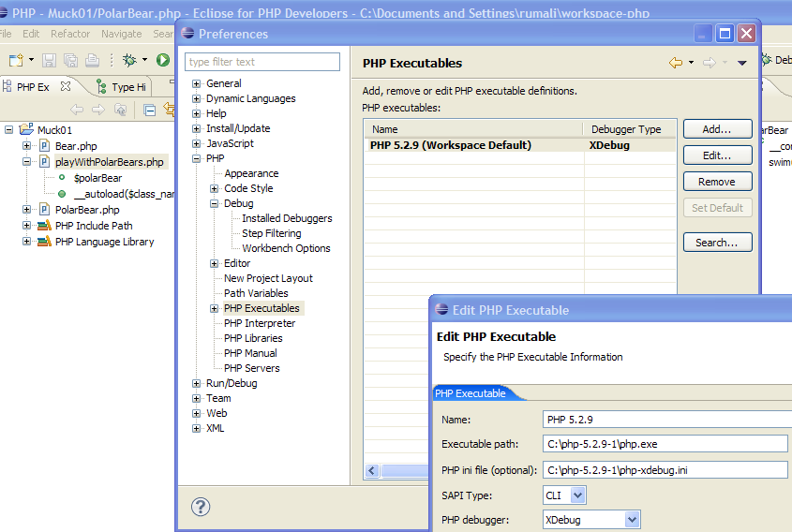Expand the PHP Include Path node
Image resolution: width=792 pixels, height=532 pixels.
[27, 226]
